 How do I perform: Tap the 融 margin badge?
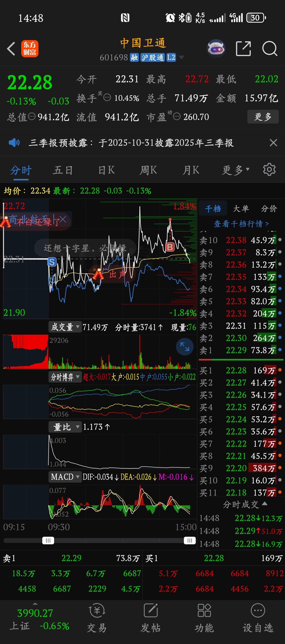(134, 58)
